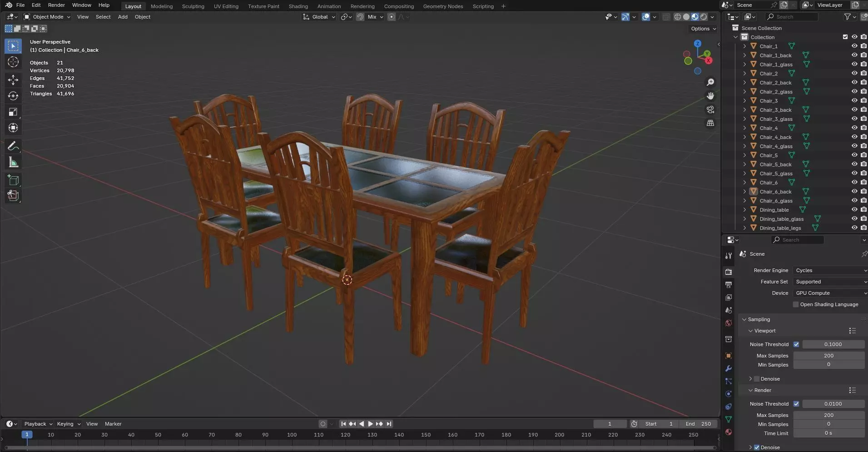
Task: Open the Output properties tab
Action: click(x=729, y=285)
